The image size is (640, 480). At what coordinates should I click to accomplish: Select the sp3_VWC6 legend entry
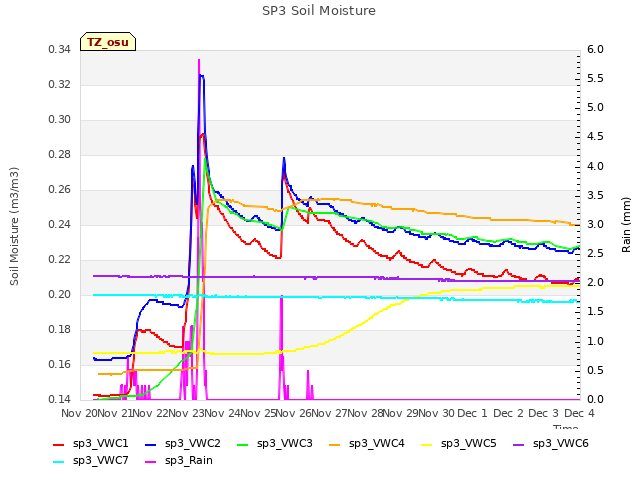(551, 444)
